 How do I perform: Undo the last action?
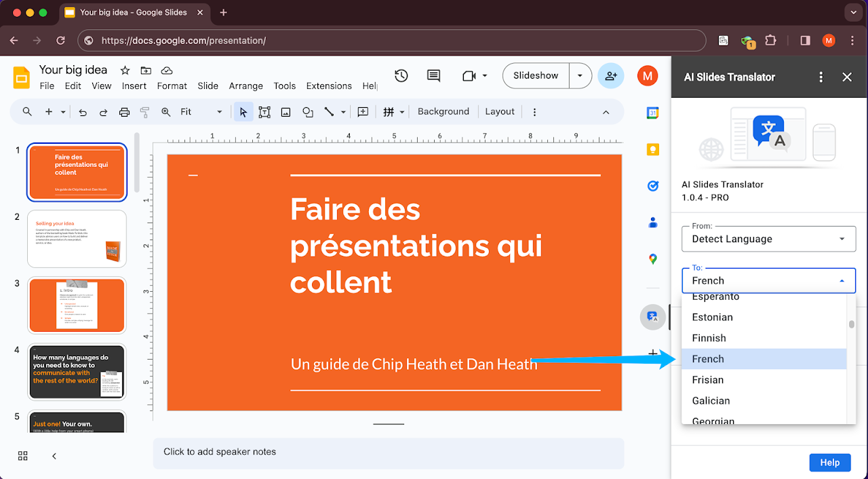(83, 112)
